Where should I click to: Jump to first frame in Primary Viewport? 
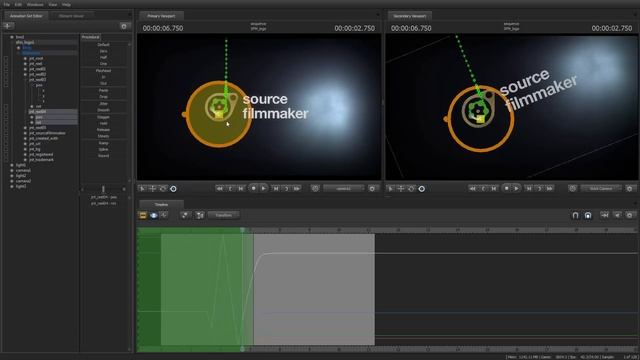coord(220,189)
